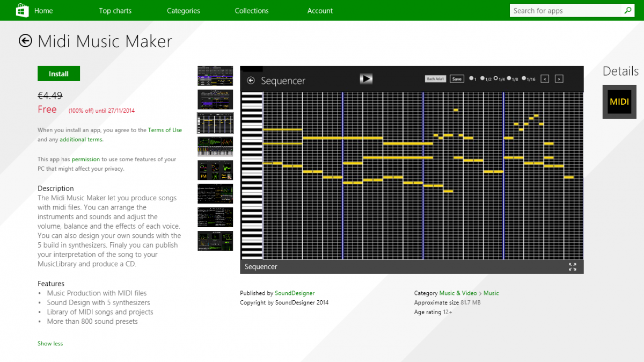The width and height of the screenshot is (644, 362).
Task: Click the '(100% off) until 27/11/2014' text
Action: (x=101, y=111)
